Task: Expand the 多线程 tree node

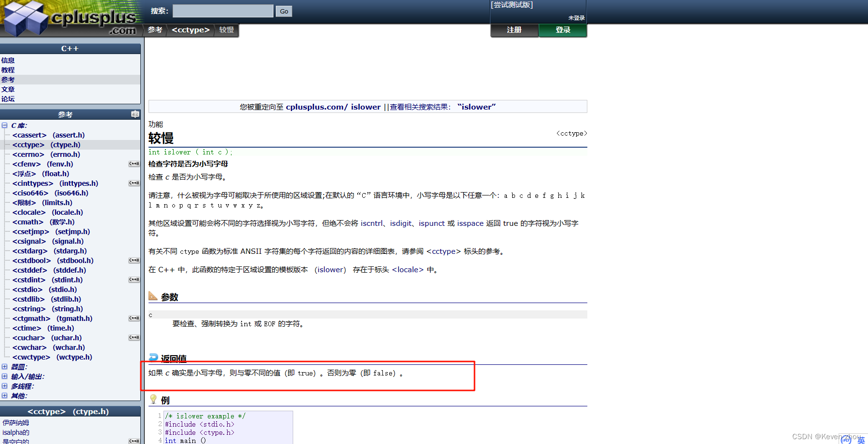Action: click(4, 386)
